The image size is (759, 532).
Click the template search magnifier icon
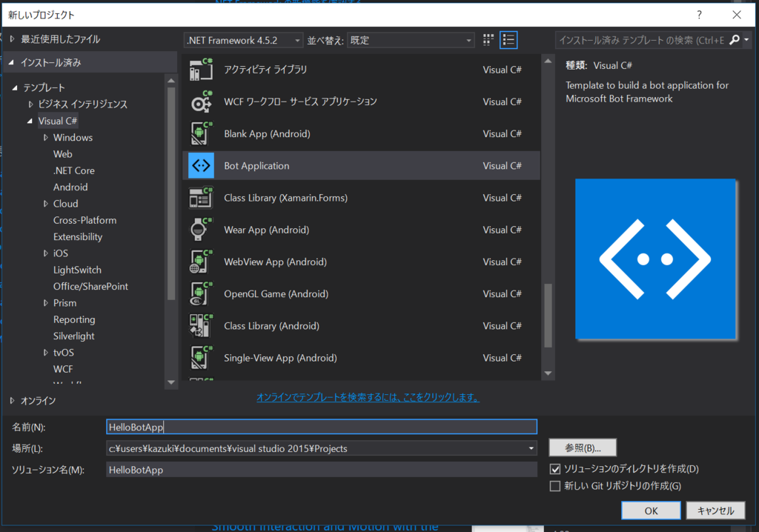pos(735,40)
